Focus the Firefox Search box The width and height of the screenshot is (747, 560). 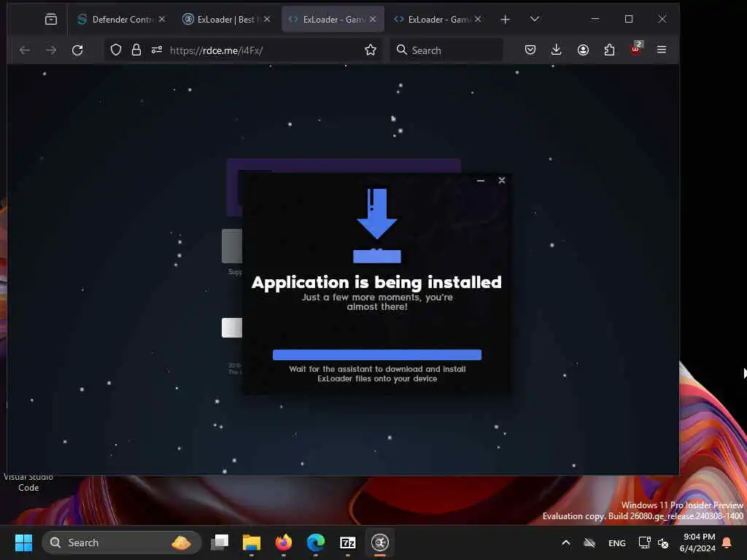coord(446,50)
